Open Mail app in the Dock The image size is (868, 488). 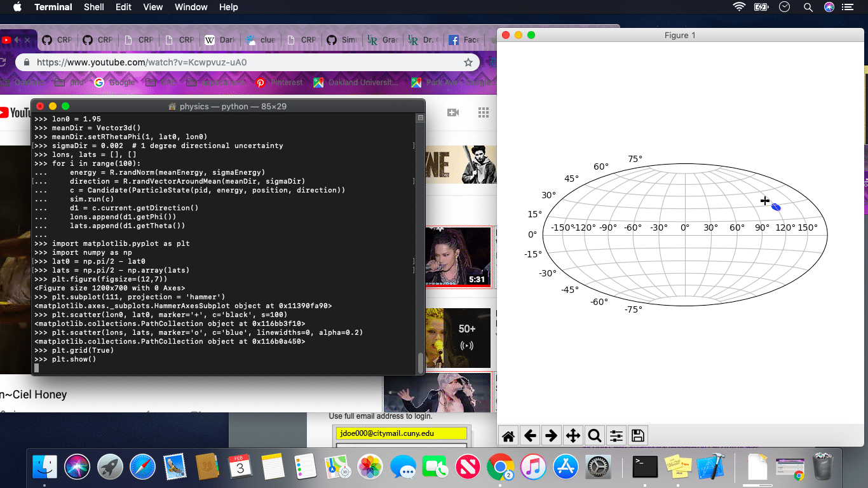pos(175,468)
